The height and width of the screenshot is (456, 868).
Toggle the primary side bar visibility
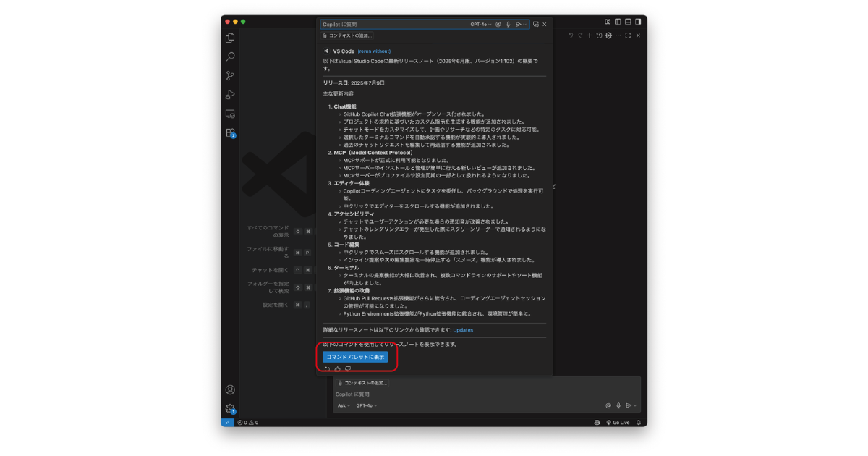pyautogui.click(x=618, y=22)
